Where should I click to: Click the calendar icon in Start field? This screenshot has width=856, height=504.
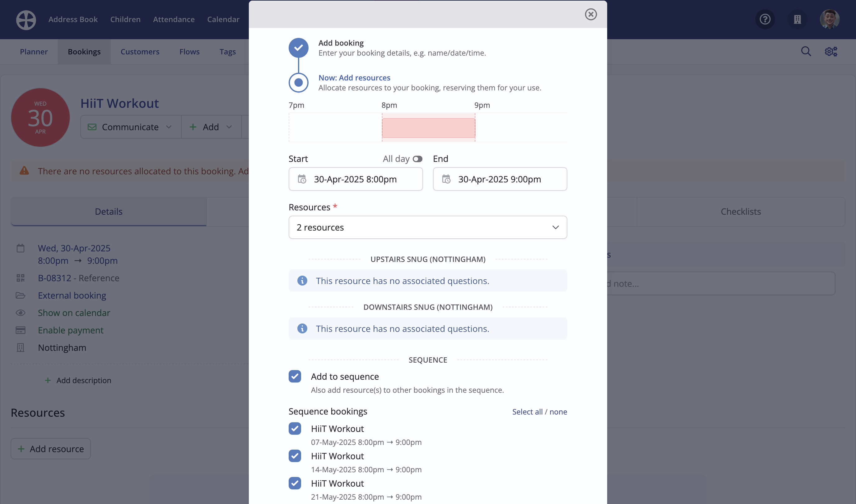[302, 179]
